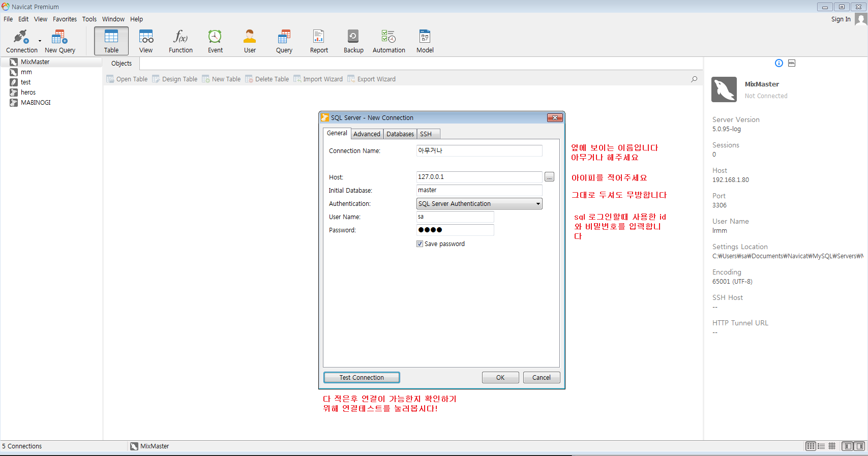Create a New Query from toolbar
Screen dimensions: 868x456
coord(60,41)
